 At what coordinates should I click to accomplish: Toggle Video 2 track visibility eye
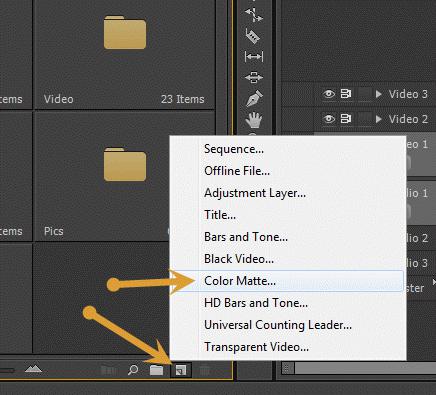[329, 119]
